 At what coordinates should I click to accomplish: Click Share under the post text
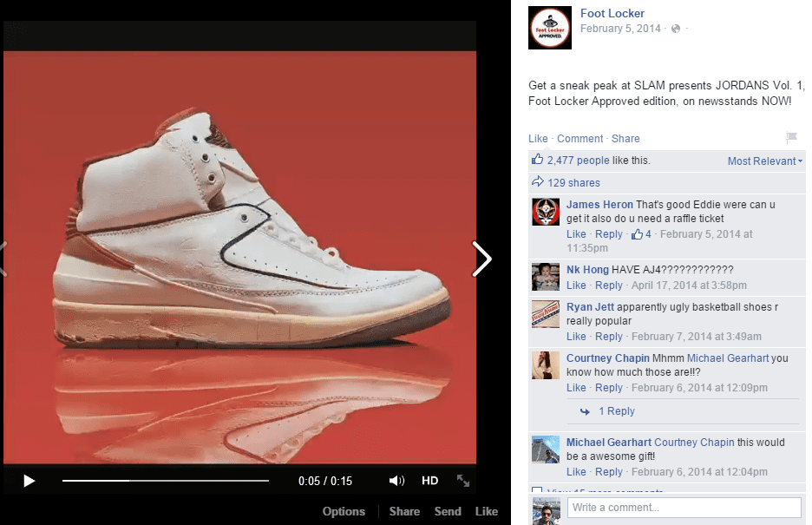(x=625, y=139)
